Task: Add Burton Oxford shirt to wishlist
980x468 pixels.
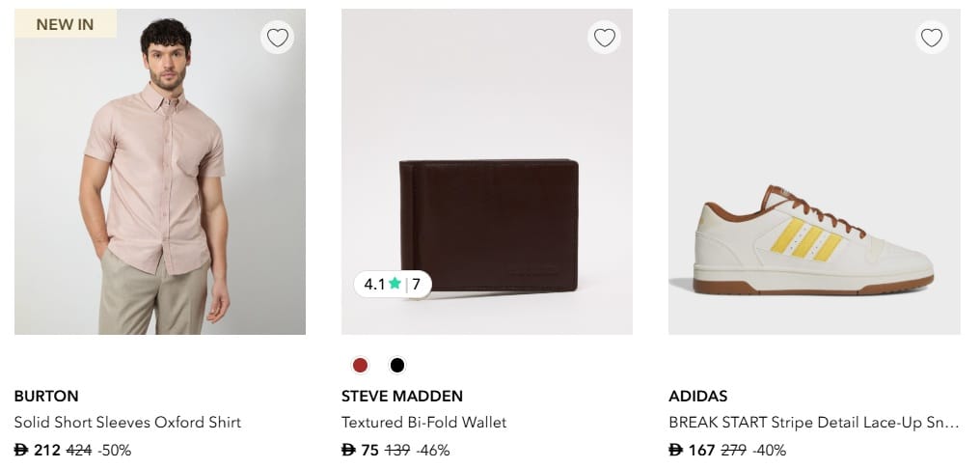Action: click(x=278, y=38)
